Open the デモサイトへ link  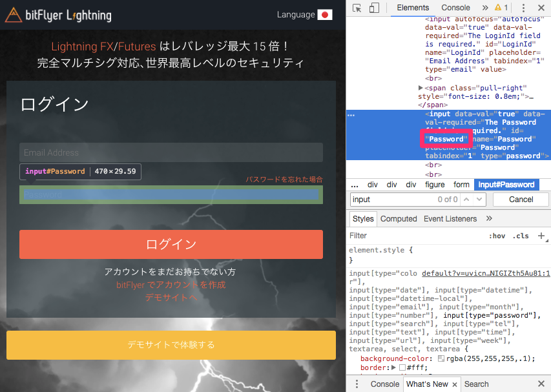coord(171,298)
